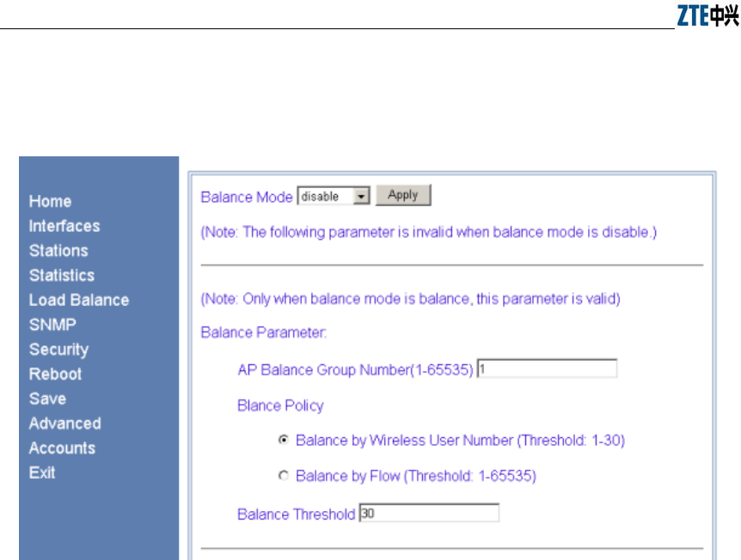Open the Accounts page
This screenshot has height=560, width=741.
click(x=62, y=447)
